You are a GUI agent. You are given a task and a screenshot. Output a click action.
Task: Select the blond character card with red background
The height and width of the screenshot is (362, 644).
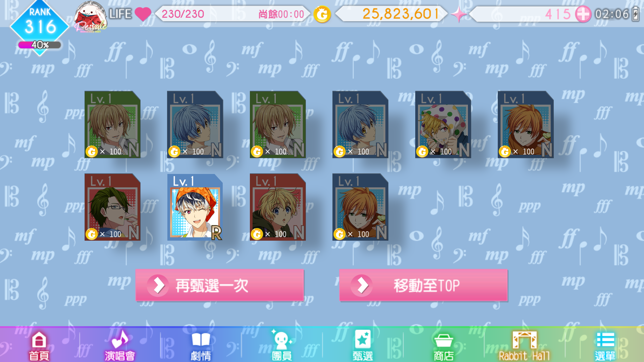(x=278, y=207)
